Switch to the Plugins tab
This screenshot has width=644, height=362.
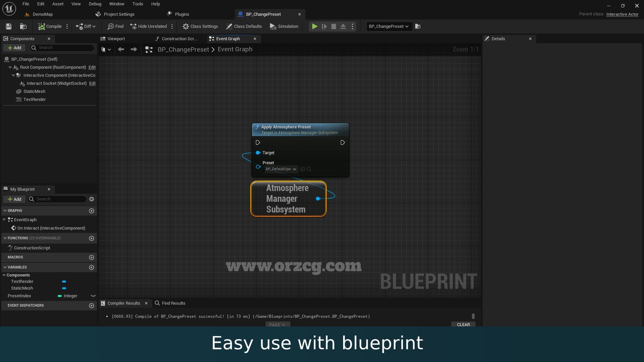[182, 14]
